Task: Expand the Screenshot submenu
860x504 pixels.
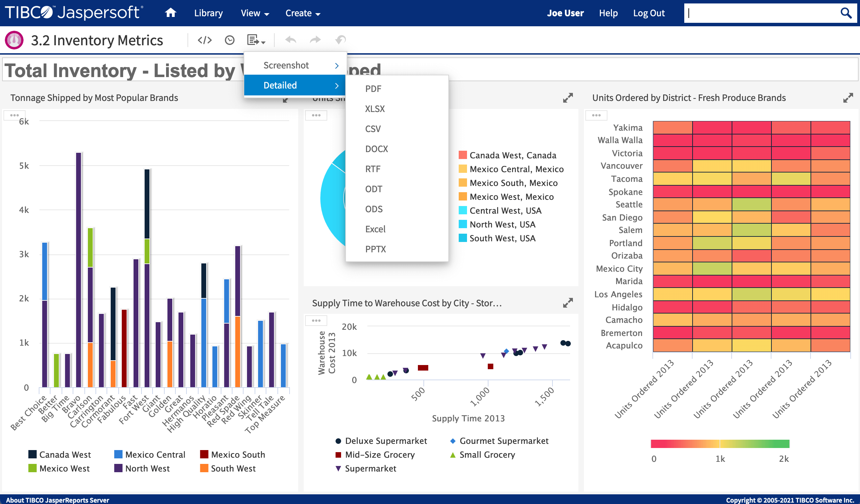Action: 295,65
